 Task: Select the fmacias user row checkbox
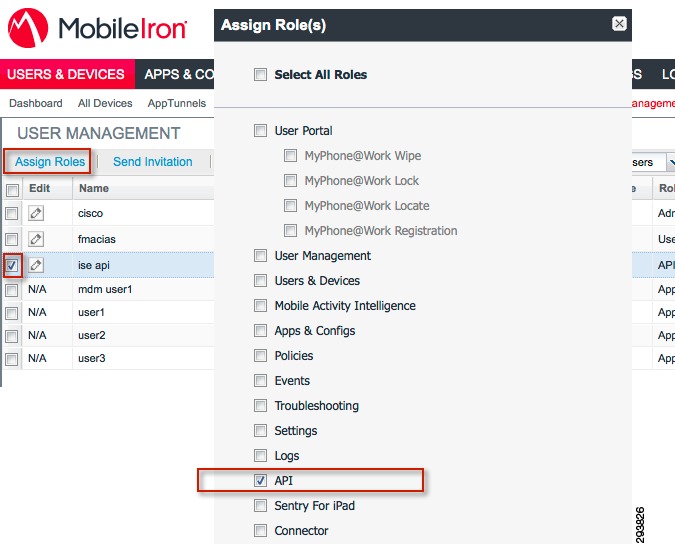pyautogui.click(x=12, y=239)
